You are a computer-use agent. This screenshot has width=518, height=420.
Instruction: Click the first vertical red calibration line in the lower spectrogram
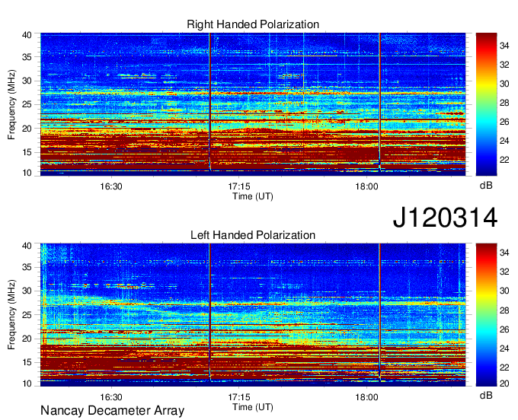pyautogui.click(x=209, y=313)
